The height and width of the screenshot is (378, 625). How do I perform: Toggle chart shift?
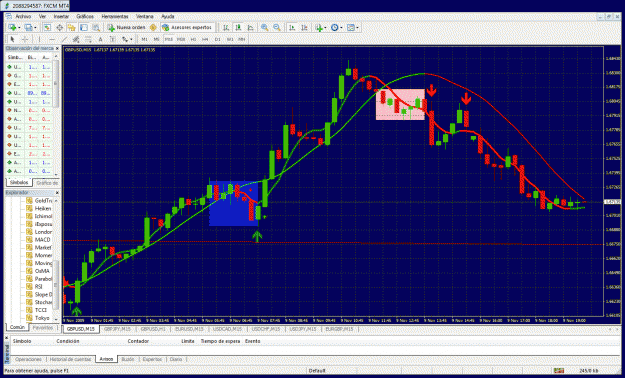pyautogui.click(x=304, y=28)
